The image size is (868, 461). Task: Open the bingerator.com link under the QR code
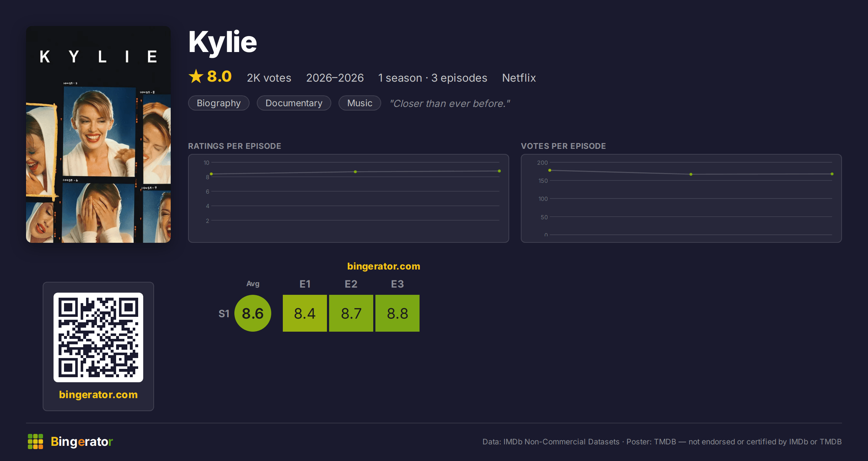pyautogui.click(x=98, y=395)
